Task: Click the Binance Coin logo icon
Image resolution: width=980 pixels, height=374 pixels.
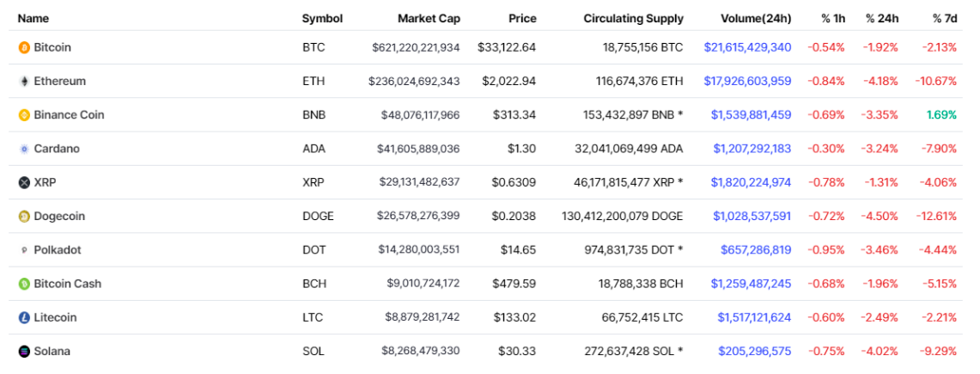Action: (x=24, y=114)
